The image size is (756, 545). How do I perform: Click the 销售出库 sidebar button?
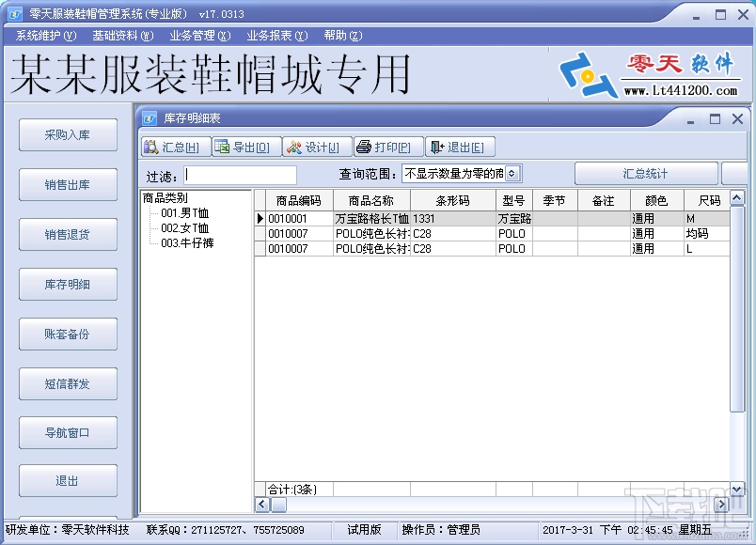68,184
